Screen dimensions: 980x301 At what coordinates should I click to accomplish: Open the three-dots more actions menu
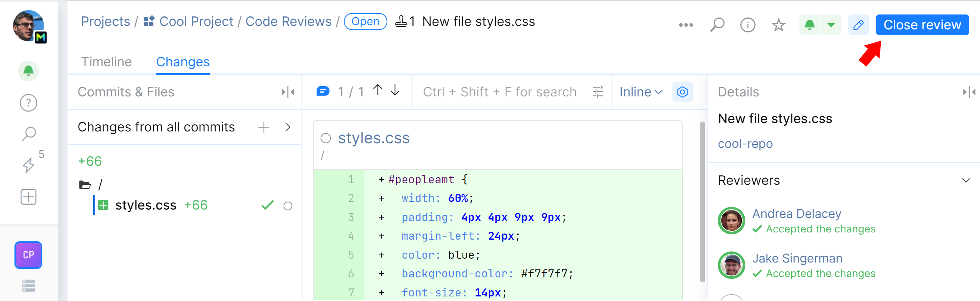tap(686, 25)
